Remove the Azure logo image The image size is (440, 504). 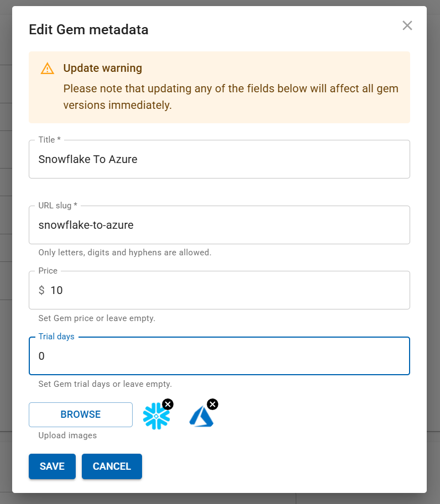(212, 404)
